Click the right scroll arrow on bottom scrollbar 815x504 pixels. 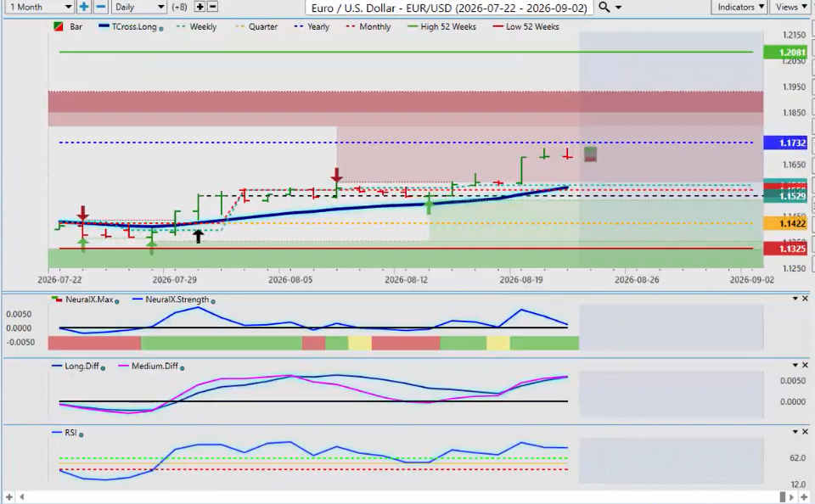(x=793, y=497)
